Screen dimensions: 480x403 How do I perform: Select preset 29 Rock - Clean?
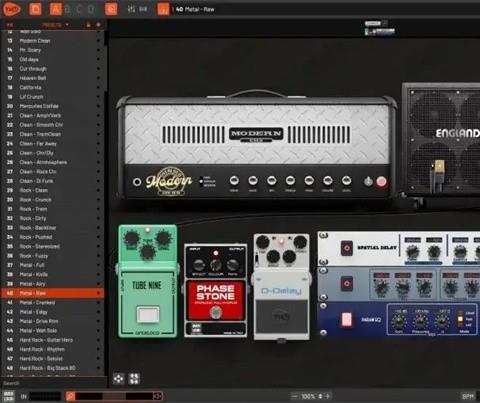(x=53, y=190)
